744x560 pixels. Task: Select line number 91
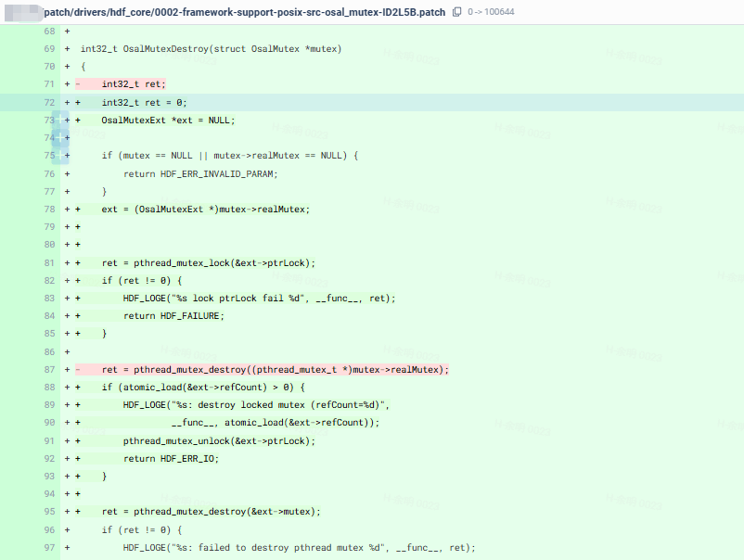coord(49,441)
